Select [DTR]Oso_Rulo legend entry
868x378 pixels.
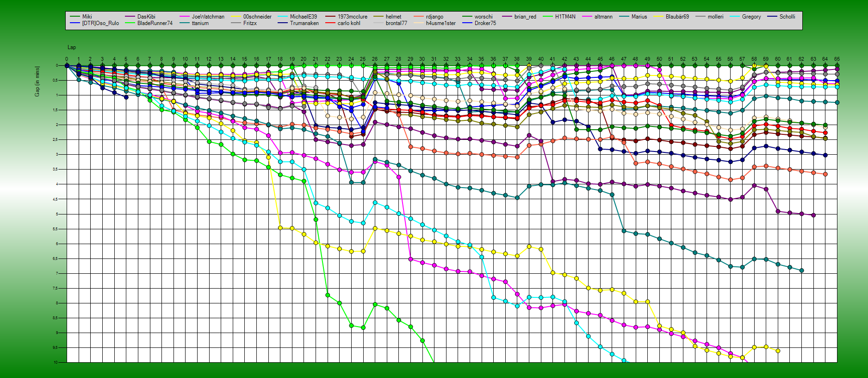pyautogui.click(x=100, y=23)
